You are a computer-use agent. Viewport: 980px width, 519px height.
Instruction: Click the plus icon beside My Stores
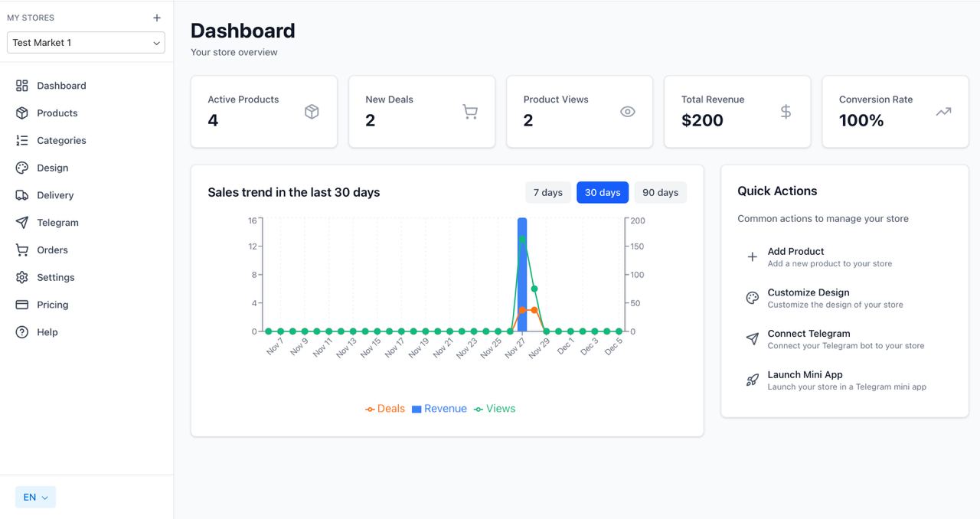click(157, 18)
